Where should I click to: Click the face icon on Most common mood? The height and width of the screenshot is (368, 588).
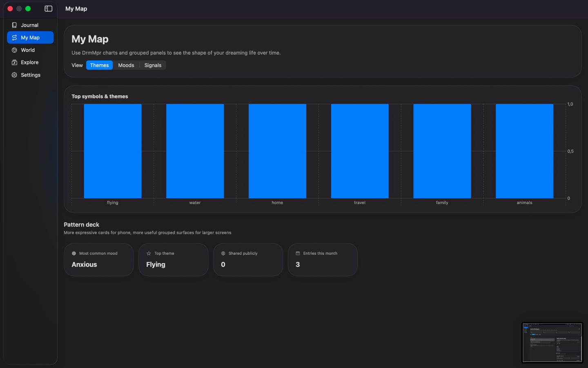[74, 254]
